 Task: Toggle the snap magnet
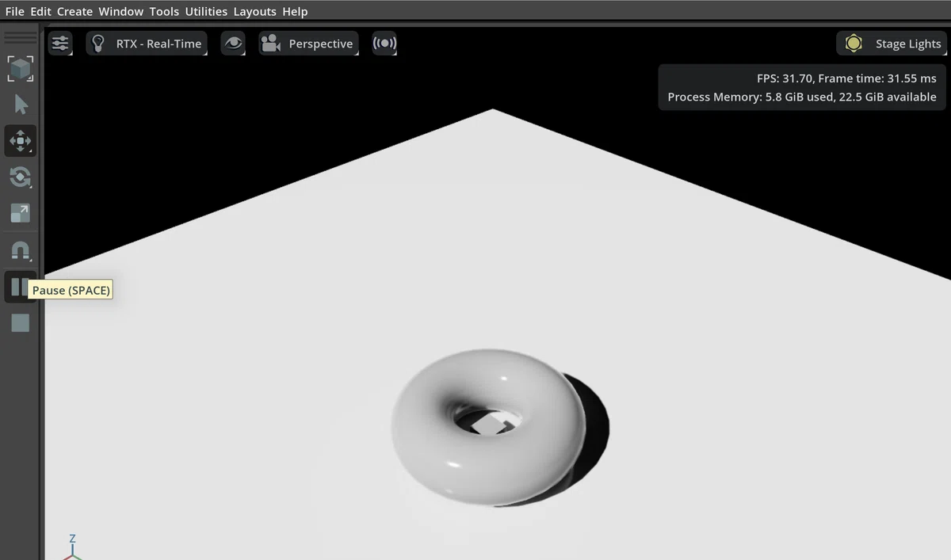(21, 251)
